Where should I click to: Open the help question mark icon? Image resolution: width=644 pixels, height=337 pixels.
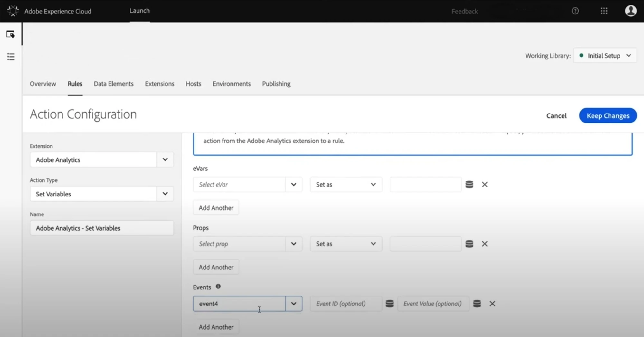[575, 11]
